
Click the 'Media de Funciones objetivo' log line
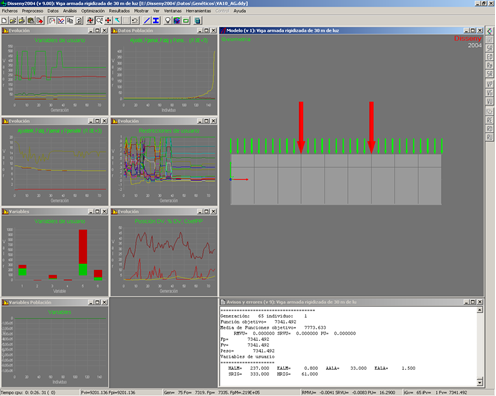[x=273, y=328]
